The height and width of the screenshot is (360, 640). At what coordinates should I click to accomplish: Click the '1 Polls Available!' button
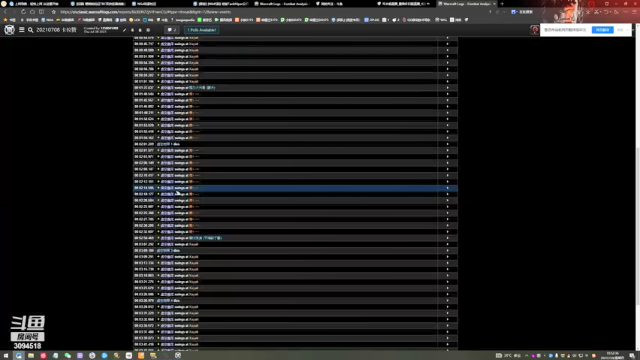202,30
